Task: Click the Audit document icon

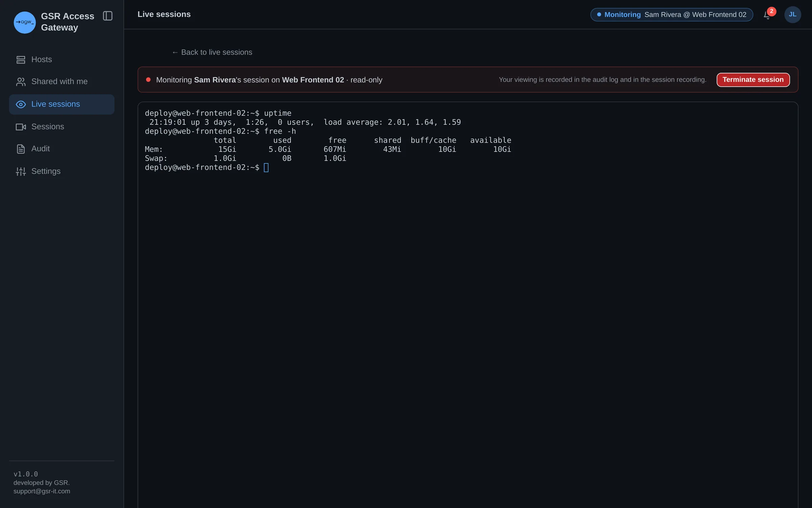Action: pyautogui.click(x=21, y=149)
